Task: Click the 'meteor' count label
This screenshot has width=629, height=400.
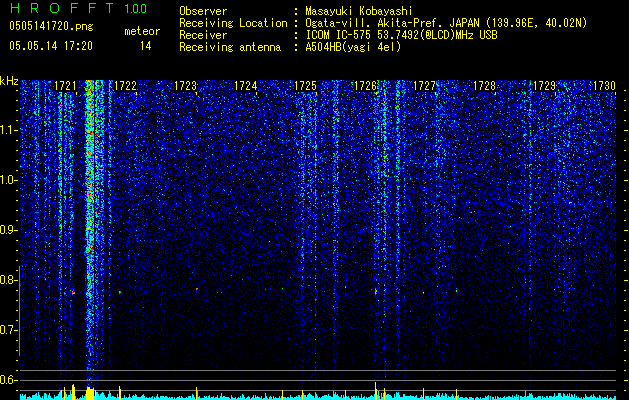Action: (142, 31)
